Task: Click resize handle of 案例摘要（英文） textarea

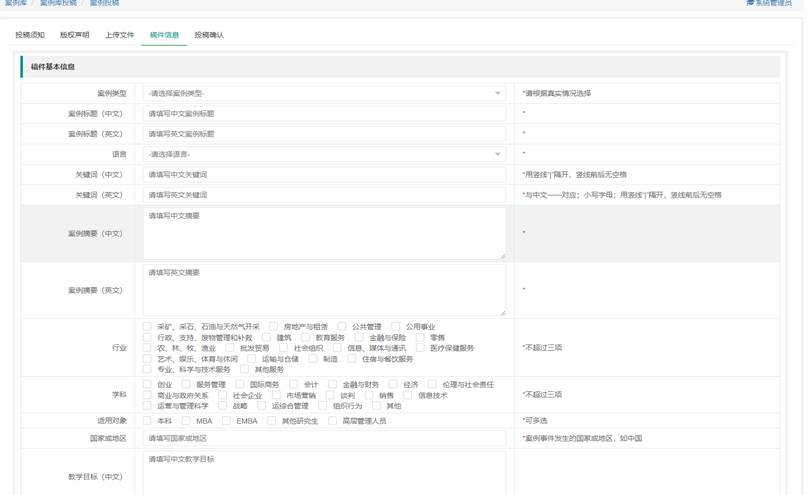Action: pyautogui.click(x=502, y=313)
